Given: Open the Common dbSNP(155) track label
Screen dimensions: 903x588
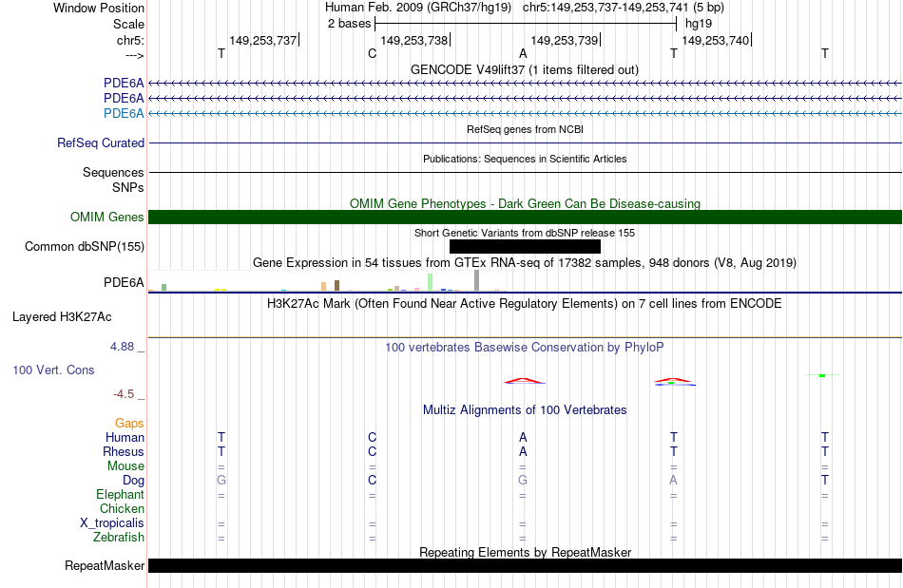Looking at the screenshot, I should tap(85, 246).
